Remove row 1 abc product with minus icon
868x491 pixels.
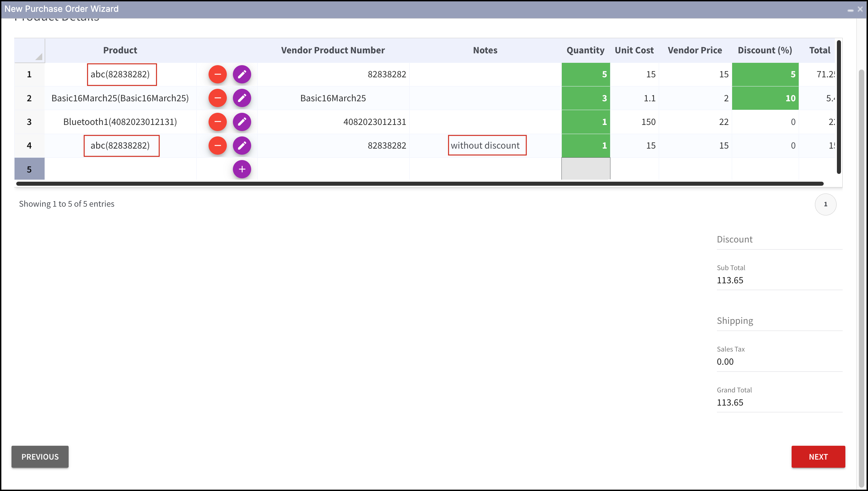click(x=217, y=74)
